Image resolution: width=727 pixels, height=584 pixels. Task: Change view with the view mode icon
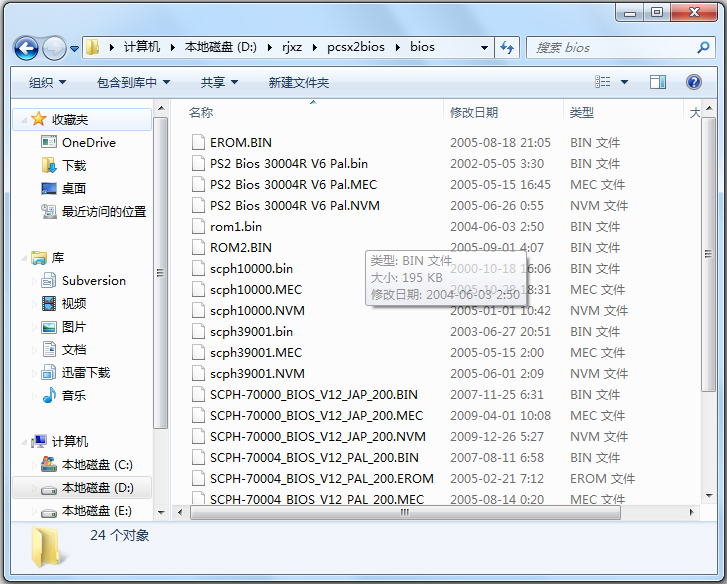pos(603,82)
